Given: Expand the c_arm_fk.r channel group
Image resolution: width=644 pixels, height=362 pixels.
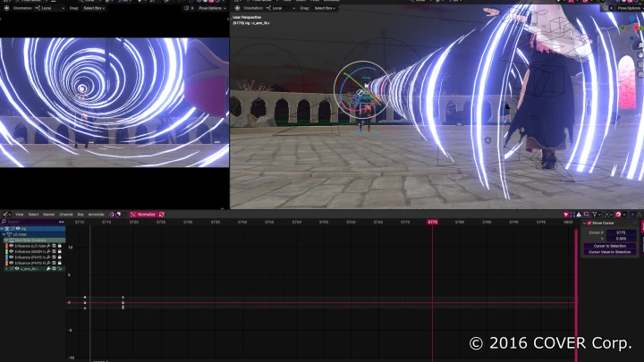Looking at the screenshot, I should (x=6, y=269).
